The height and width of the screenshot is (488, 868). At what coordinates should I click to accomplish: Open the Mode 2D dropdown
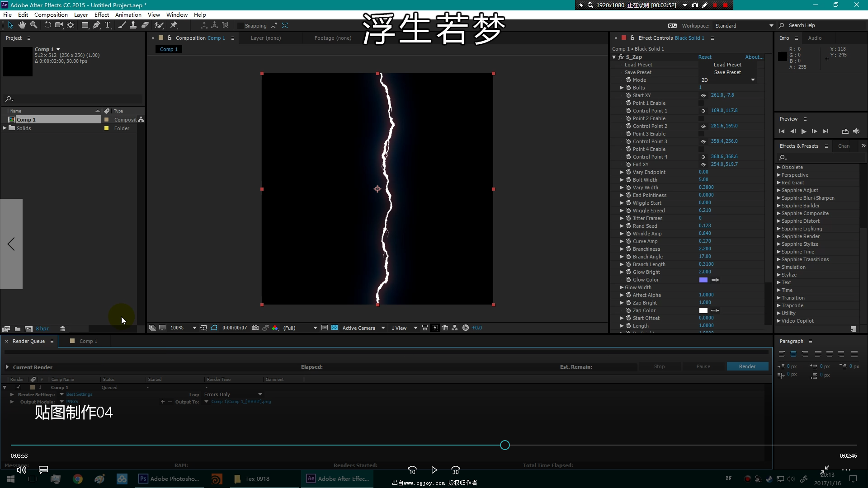(728, 80)
